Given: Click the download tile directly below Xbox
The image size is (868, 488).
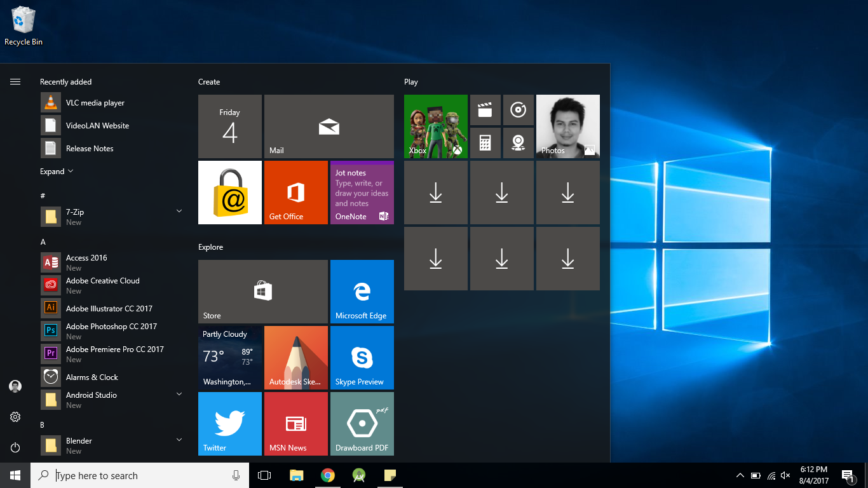Looking at the screenshot, I should pos(436,193).
